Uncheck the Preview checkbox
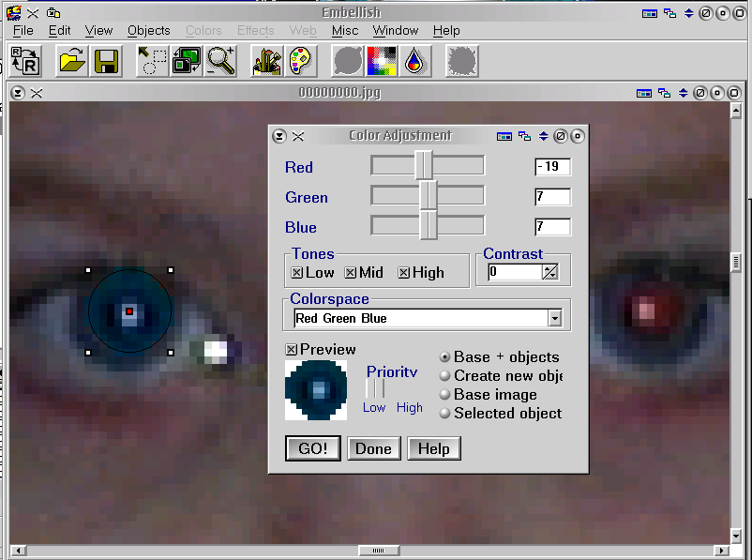This screenshot has width=752, height=560. click(292, 350)
